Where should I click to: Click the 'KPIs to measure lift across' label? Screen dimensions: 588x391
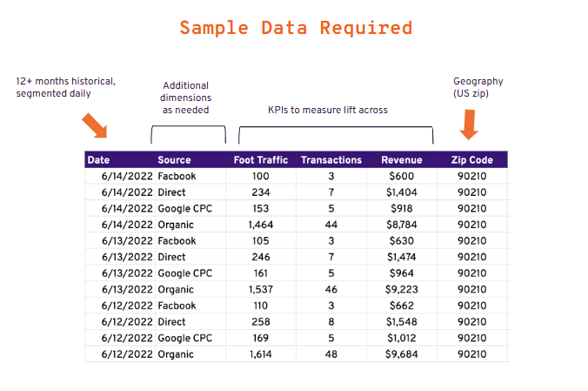pos(327,110)
